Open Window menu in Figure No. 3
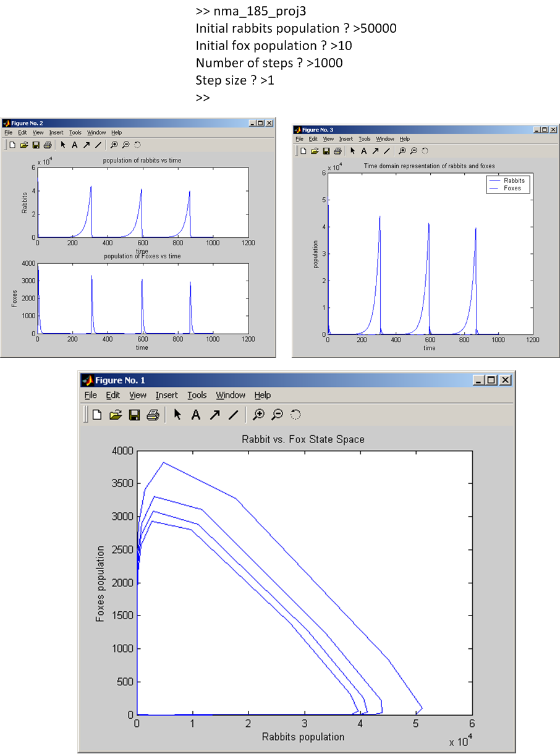 click(x=384, y=139)
